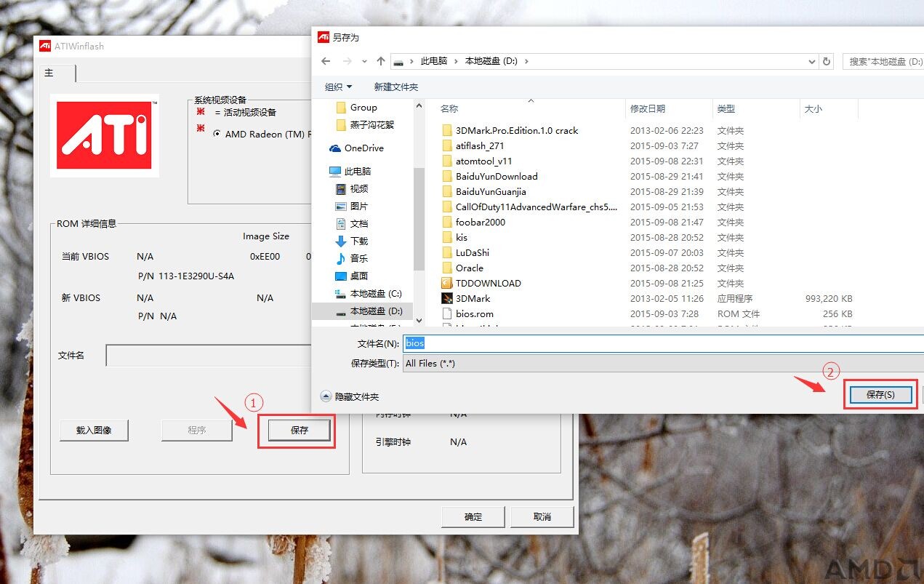Open OneDrive in navigation pane
924x584 pixels.
[x=356, y=148]
